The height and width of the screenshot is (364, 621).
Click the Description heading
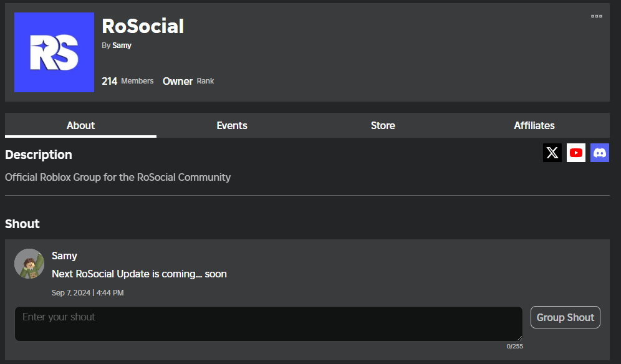coord(39,155)
